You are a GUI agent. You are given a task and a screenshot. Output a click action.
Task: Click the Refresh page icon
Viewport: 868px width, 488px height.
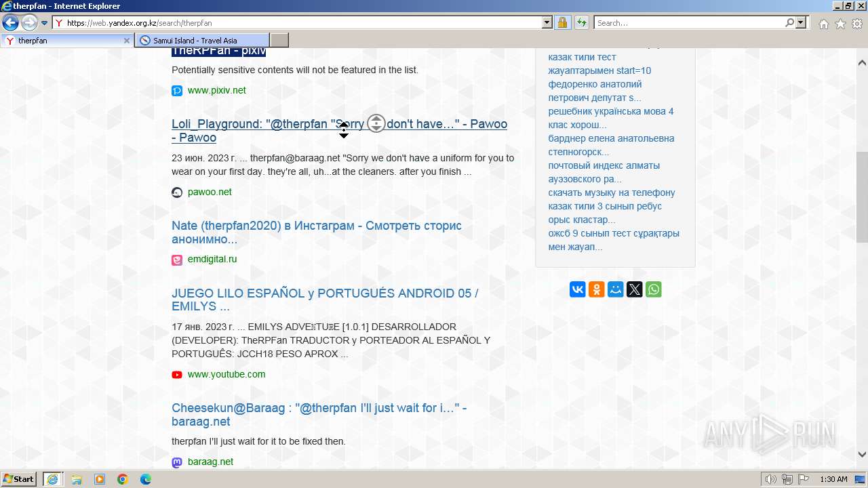582,22
